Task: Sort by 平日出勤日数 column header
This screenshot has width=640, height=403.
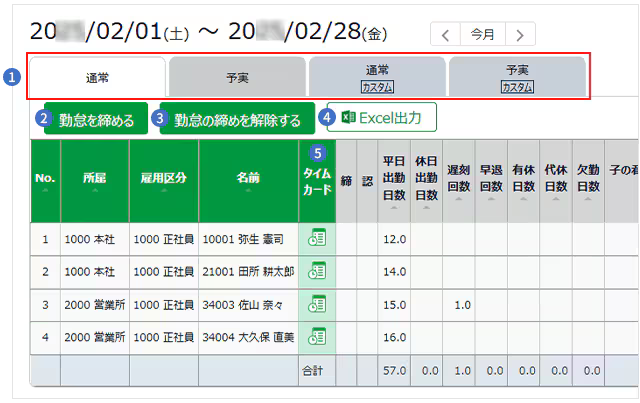Action: point(395,180)
